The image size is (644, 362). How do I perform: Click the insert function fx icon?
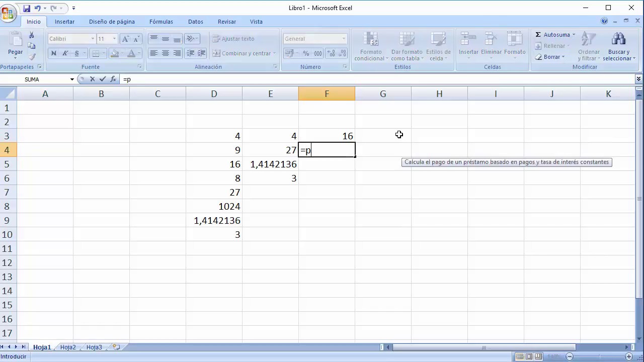pos(113,79)
